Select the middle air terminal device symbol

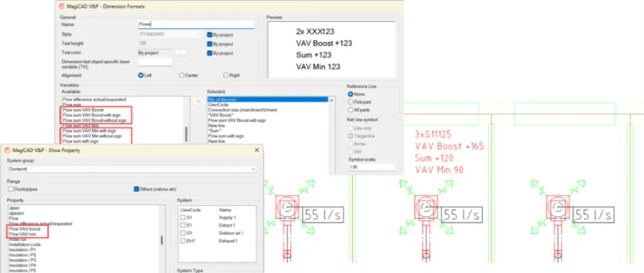point(426,207)
